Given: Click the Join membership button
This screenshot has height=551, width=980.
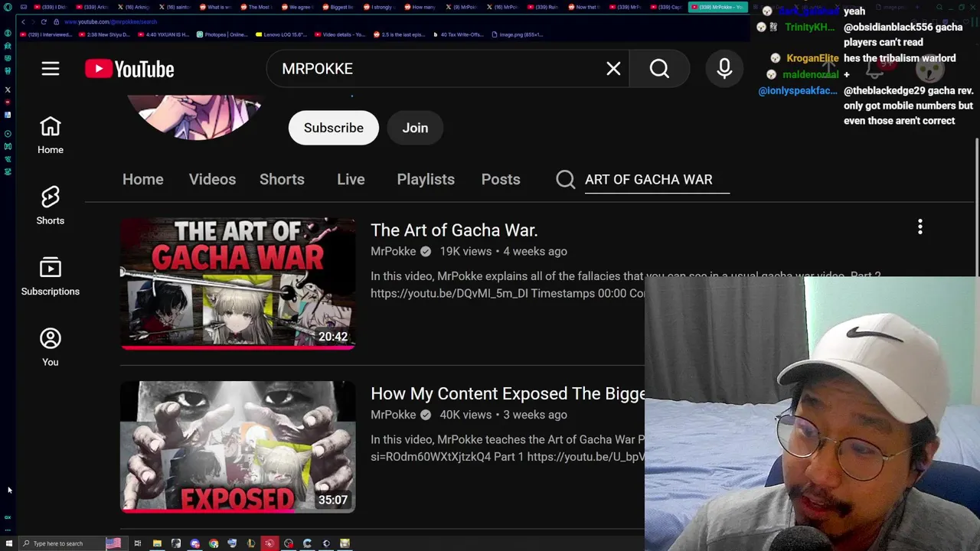Looking at the screenshot, I should (x=416, y=128).
